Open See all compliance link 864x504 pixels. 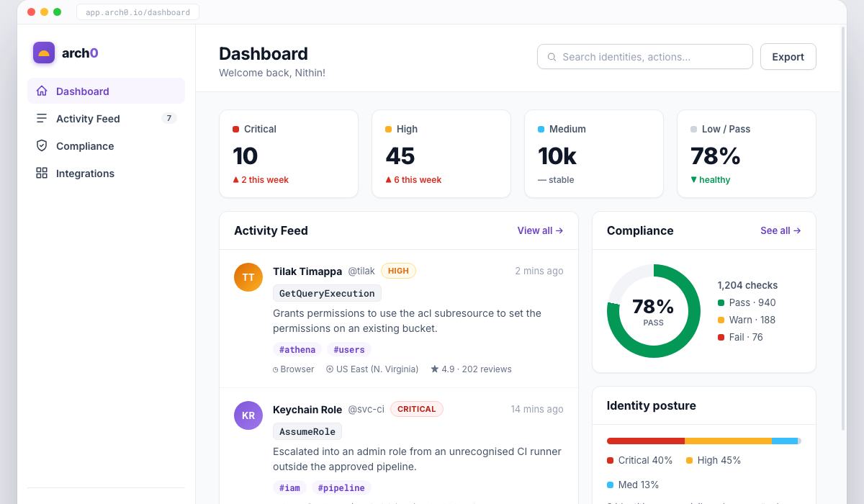tap(780, 230)
